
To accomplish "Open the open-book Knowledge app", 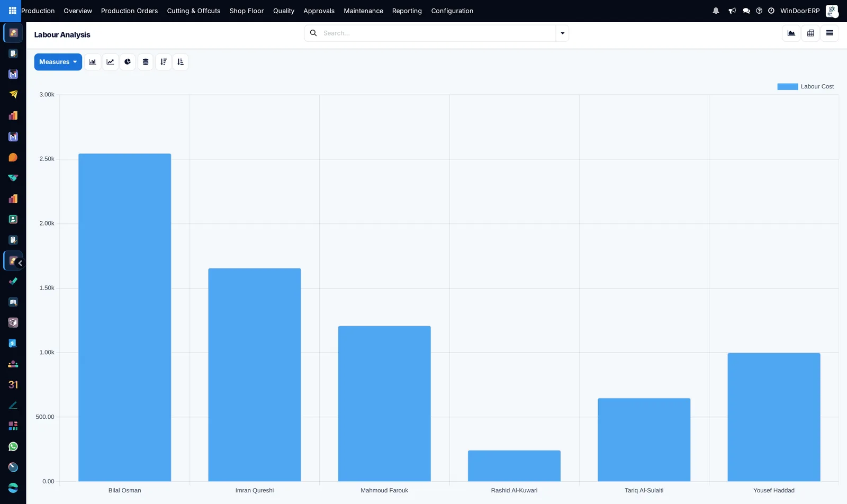I will coord(13,302).
